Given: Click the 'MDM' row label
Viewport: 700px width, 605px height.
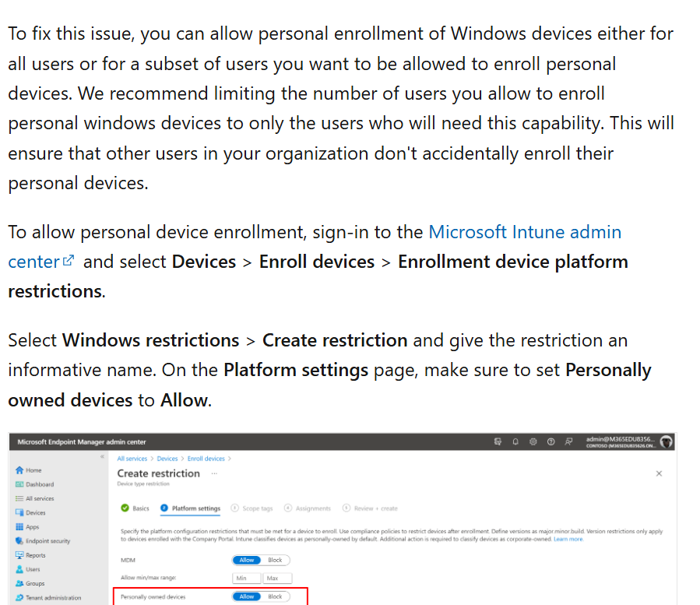Looking at the screenshot, I should 128,560.
